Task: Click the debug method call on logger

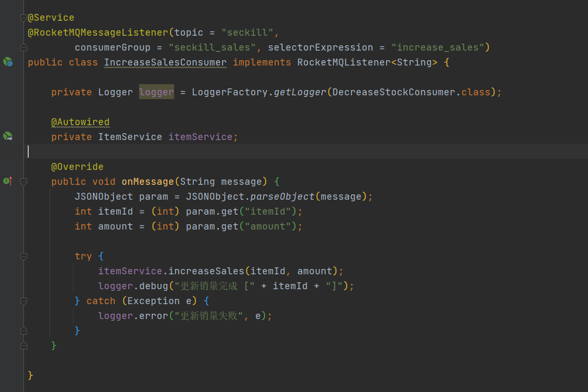Action: (x=154, y=286)
